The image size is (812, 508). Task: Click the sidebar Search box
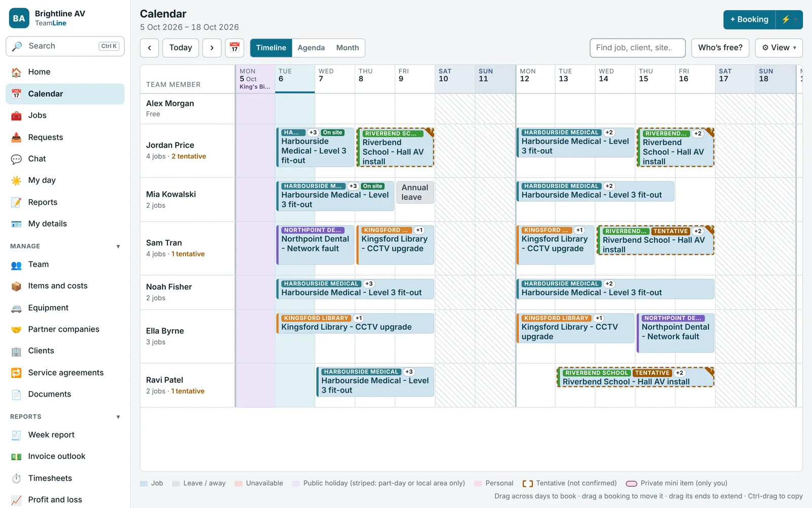[65, 46]
